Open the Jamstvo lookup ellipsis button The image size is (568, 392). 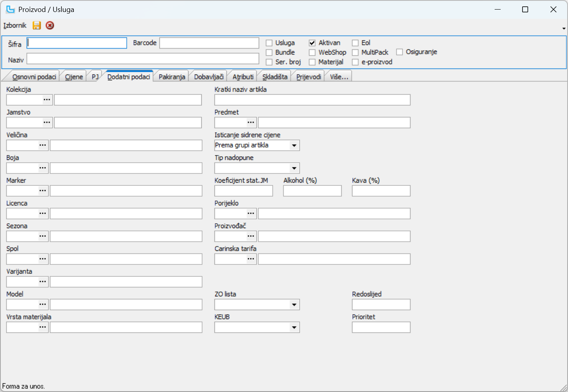pyautogui.click(x=47, y=122)
